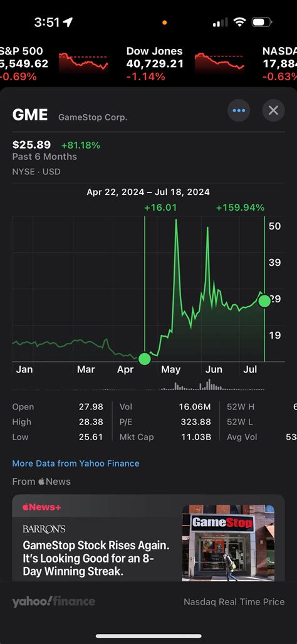
Task: Tap the +16.01 range change value
Action: [x=160, y=208]
